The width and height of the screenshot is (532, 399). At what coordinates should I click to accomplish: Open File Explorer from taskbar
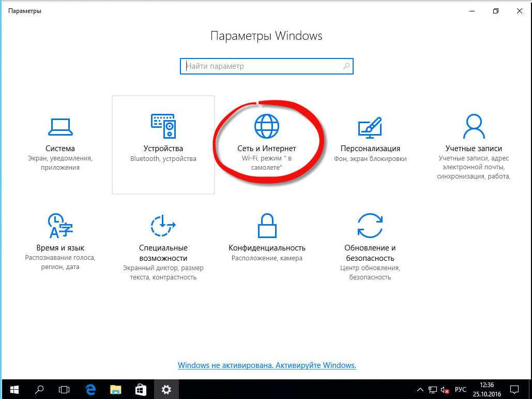coord(115,389)
